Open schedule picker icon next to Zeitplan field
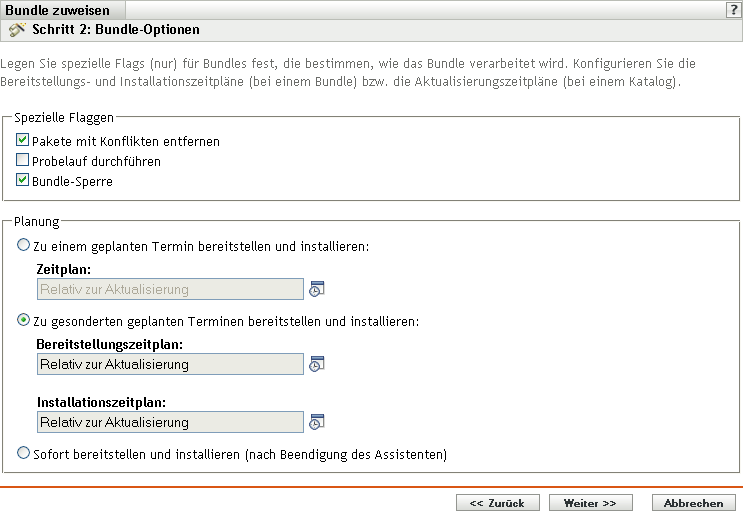This screenshot has height=518, width=745. tap(317, 290)
